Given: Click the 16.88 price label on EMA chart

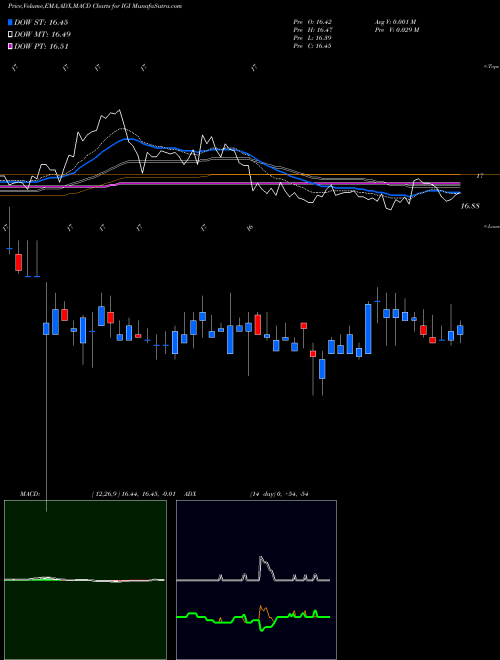Looking at the screenshot, I should (470, 206).
